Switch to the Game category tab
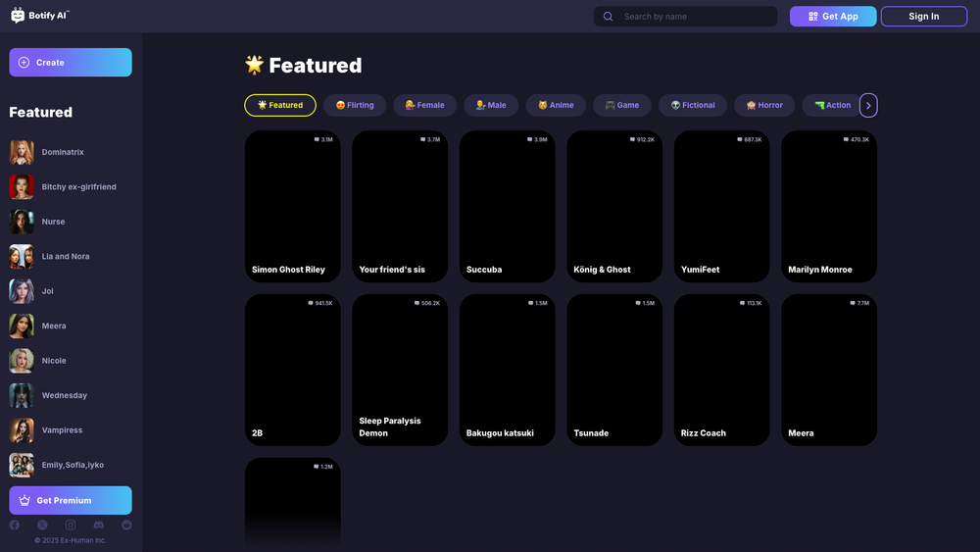980x552 pixels. pos(622,105)
